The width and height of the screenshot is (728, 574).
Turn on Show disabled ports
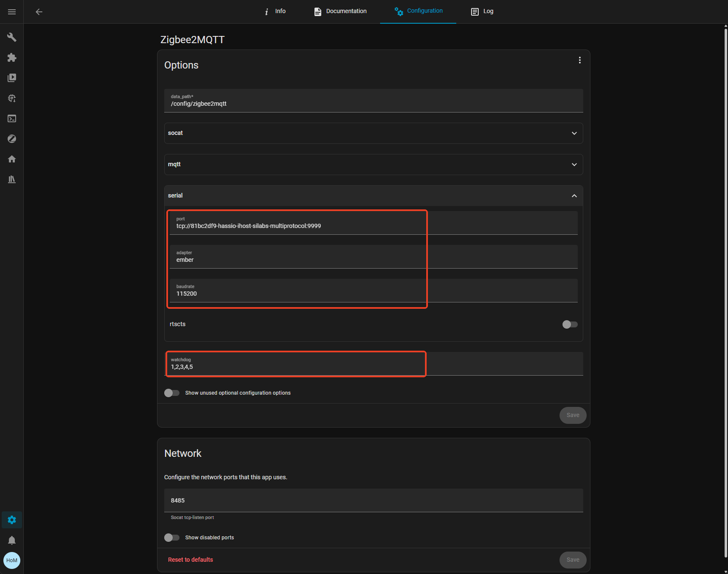pyautogui.click(x=172, y=538)
